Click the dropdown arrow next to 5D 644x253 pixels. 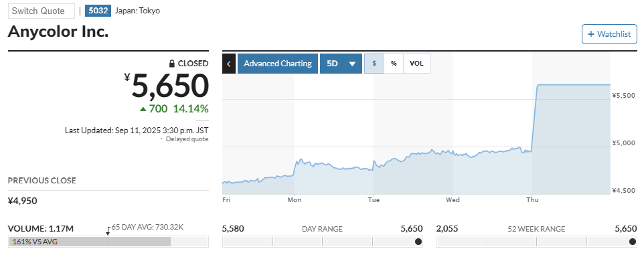pyautogui.click(x=352, y=64)
